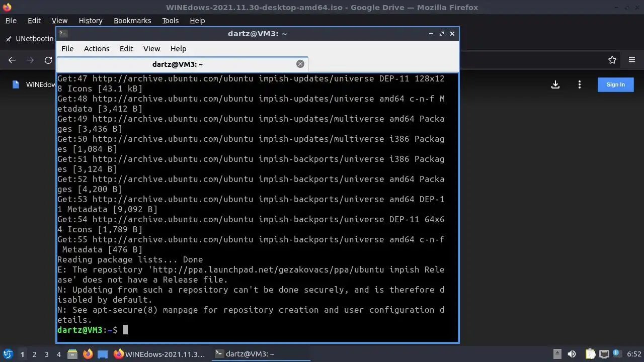Open Google Drive more actions menu
The height and width of the screenshot is (362, 644).
pyautogui.click(x=580, y=84)
